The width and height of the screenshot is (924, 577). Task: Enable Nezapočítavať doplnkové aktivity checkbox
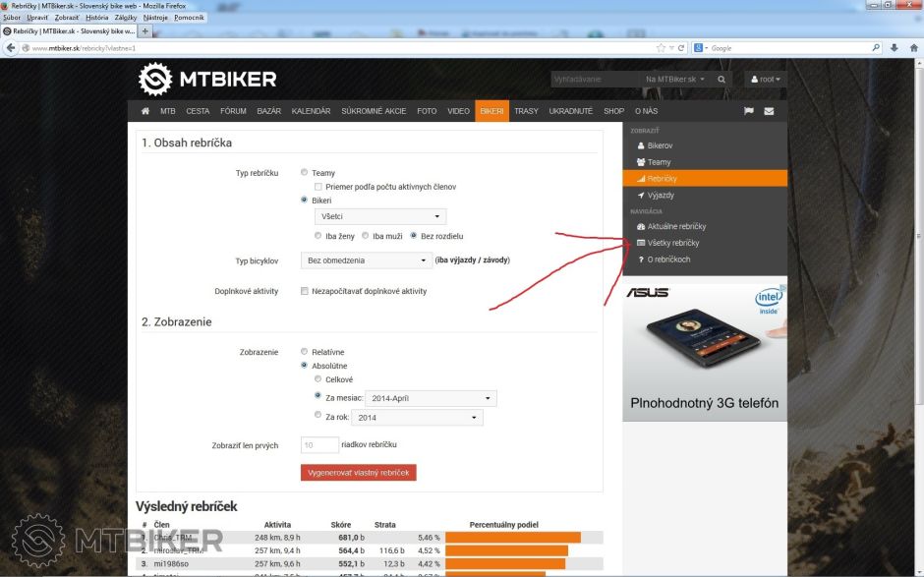[x=305, y=291]
